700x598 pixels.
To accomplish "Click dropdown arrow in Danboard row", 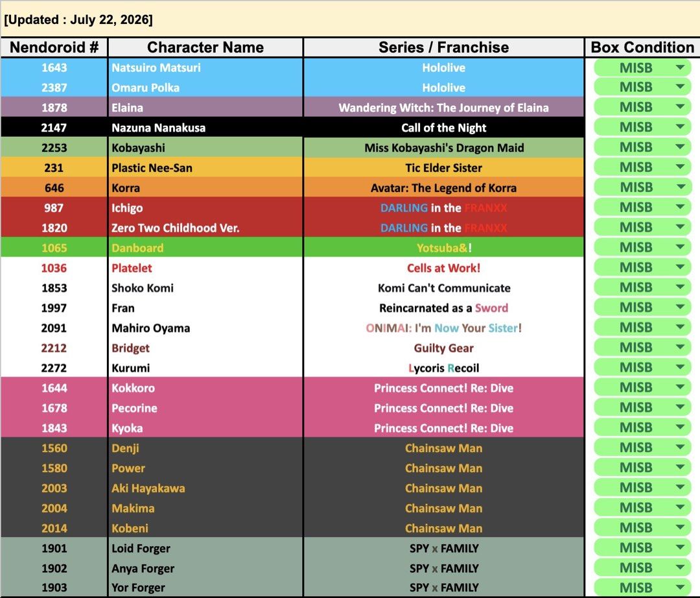I will [681, 247].
